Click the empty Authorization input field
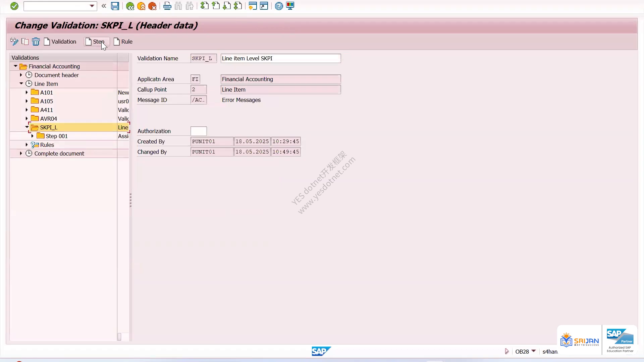This screenshot has width=644, height=362. click(x=199, y=131)
